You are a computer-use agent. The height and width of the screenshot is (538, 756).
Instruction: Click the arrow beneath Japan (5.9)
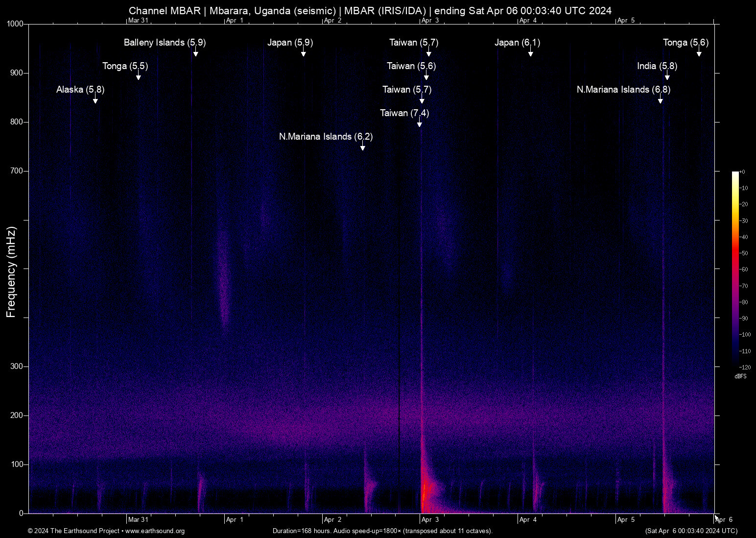[x=304, y=53]
